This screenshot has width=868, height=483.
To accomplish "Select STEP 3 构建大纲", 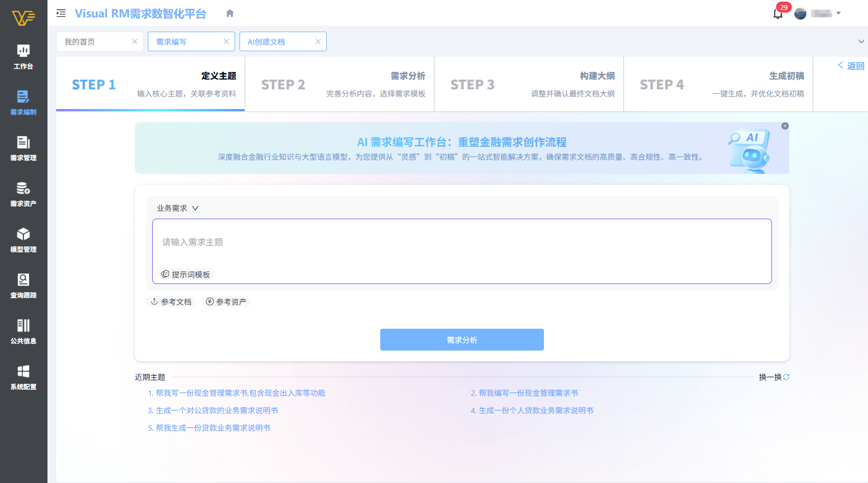I will click(x=529, y=84).
